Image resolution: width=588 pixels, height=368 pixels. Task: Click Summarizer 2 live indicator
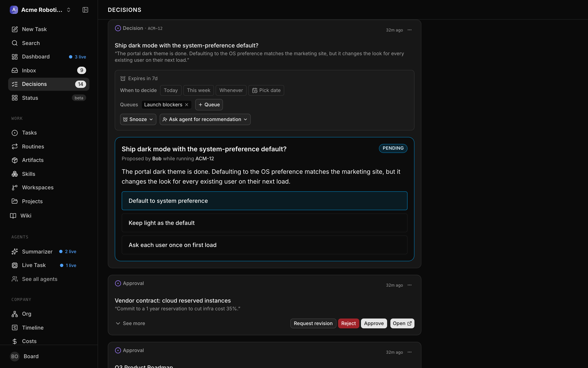[x=68, y=251]
